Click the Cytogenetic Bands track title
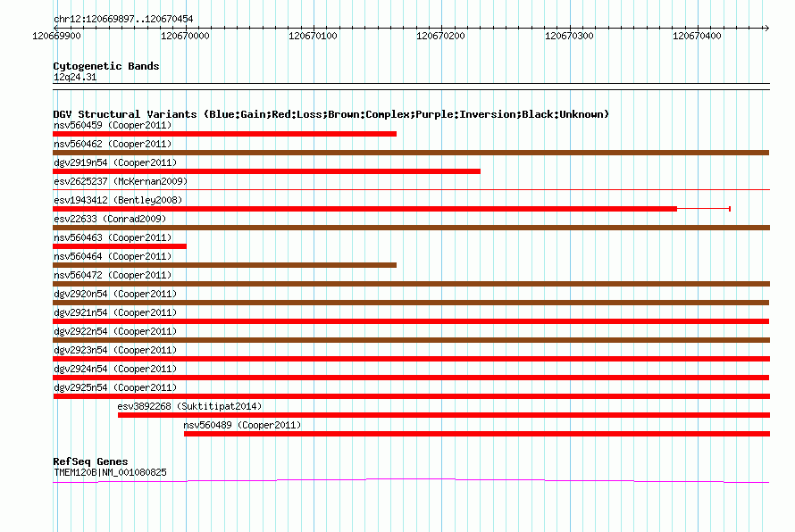This screenshot has width=795, height=532. (106, 66)
